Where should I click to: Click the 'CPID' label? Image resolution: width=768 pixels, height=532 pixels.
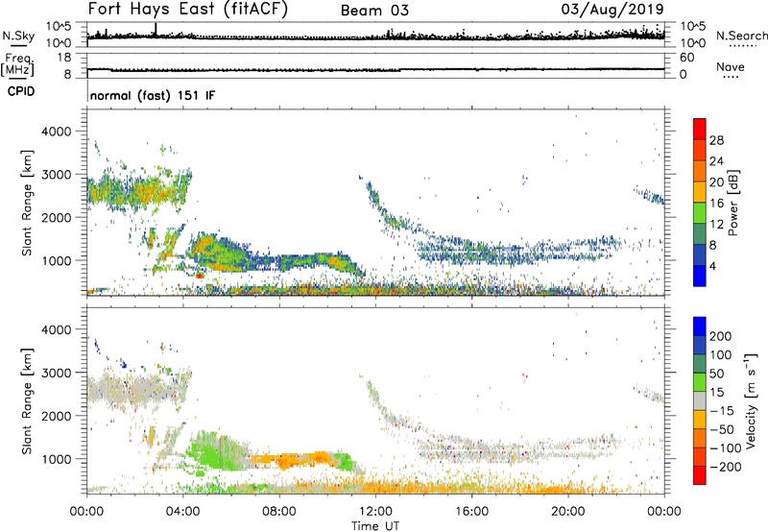(21, 91)
